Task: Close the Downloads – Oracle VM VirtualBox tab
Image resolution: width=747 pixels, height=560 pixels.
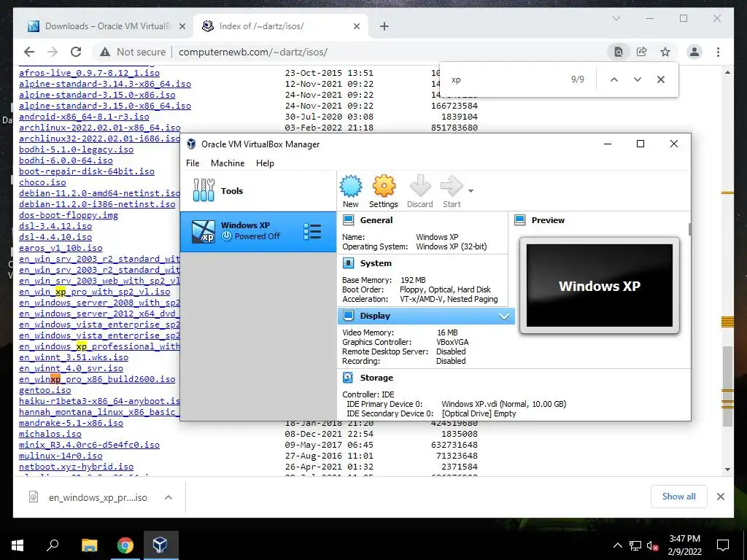Action: coord(182,27)
